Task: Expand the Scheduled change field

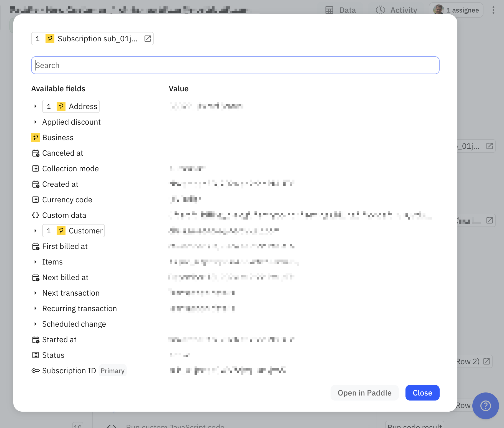Action: pos(36,324)
